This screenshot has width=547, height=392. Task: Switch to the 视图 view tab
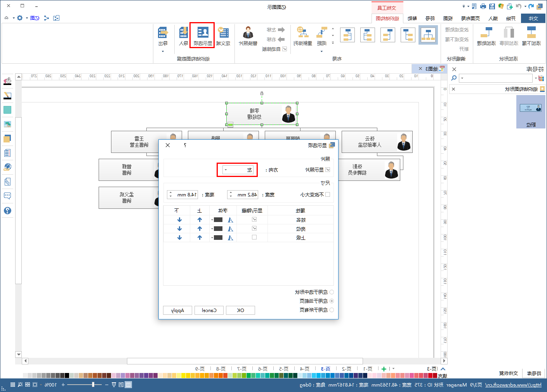tap(448, 18)
